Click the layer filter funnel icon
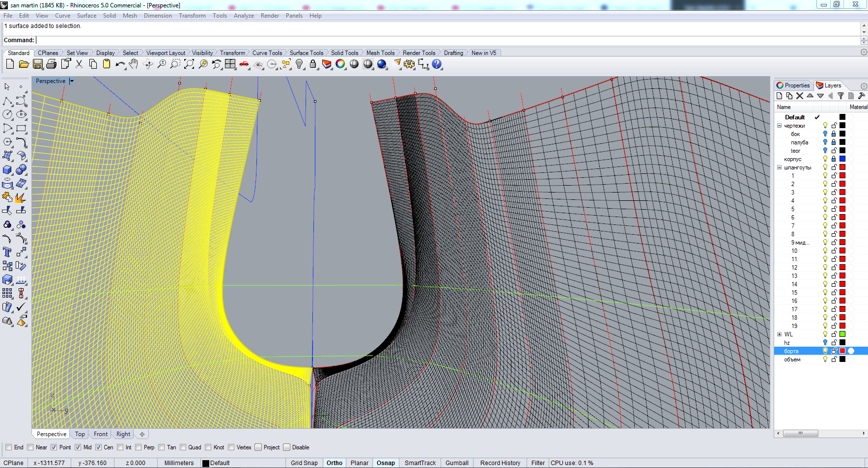The width and height of the screenshot is (868, 468). pyautogui.click(x=840, y=96)
